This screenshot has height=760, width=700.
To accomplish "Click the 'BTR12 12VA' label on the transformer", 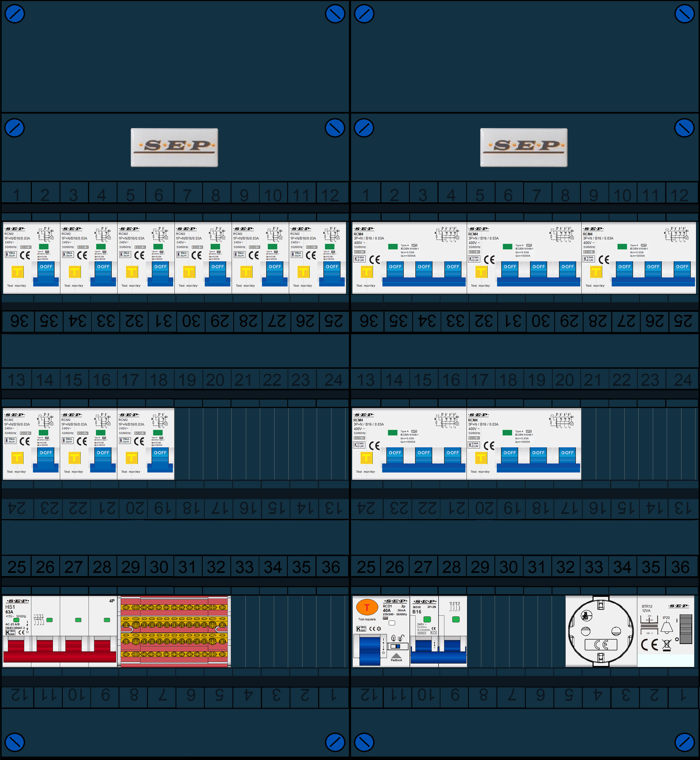I will 647,608.
